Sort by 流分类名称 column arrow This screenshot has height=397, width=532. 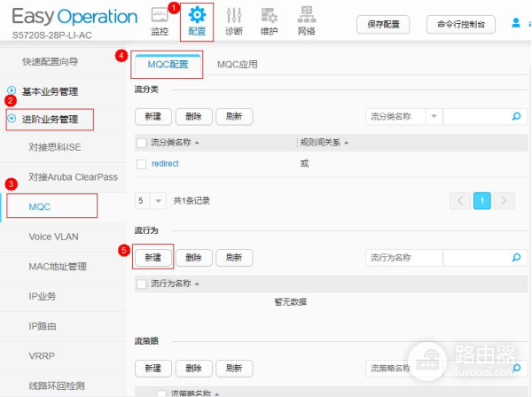(x=197, y=143)
